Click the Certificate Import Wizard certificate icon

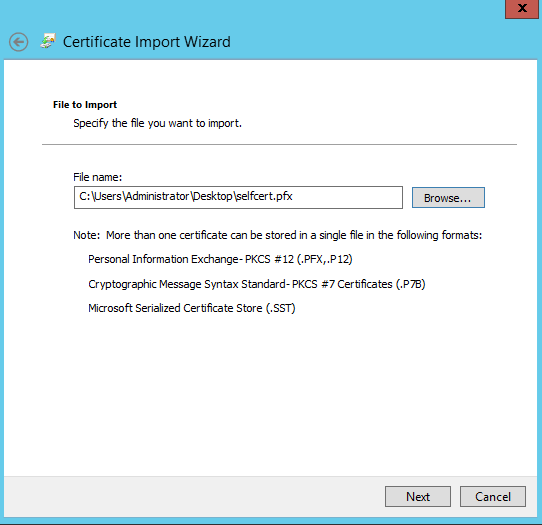click(x=48, y=41)
